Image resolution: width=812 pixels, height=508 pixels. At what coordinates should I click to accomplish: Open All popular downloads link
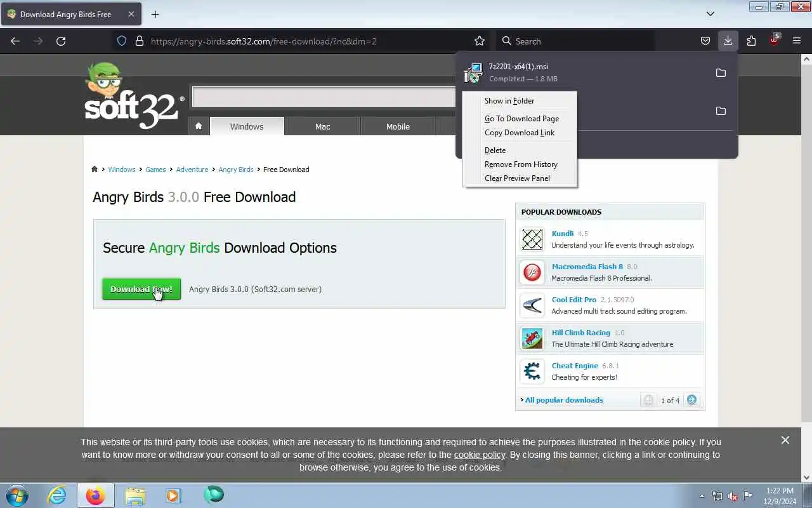point(564,400)
